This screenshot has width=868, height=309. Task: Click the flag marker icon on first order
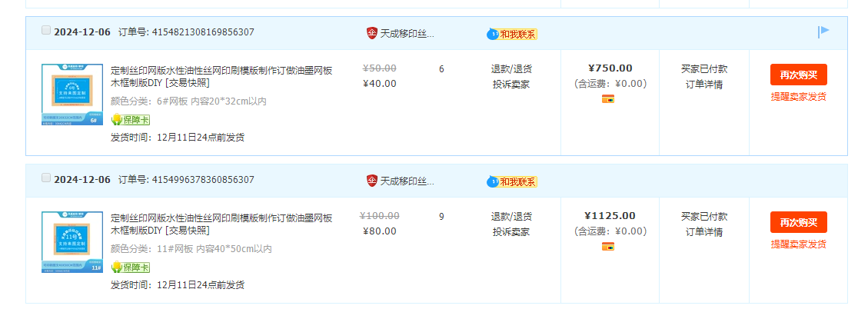(x=823, y=32)
